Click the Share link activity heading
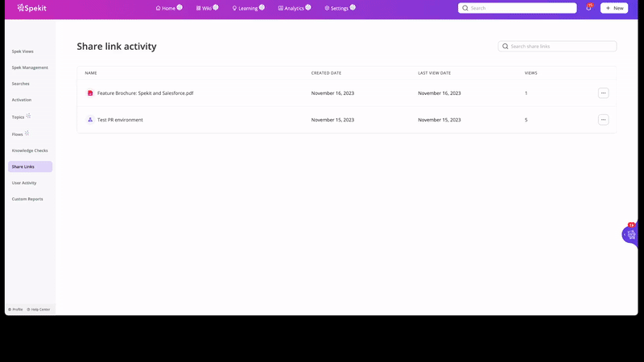The width and height of the screenshot is (644, 362). [117, 47]
